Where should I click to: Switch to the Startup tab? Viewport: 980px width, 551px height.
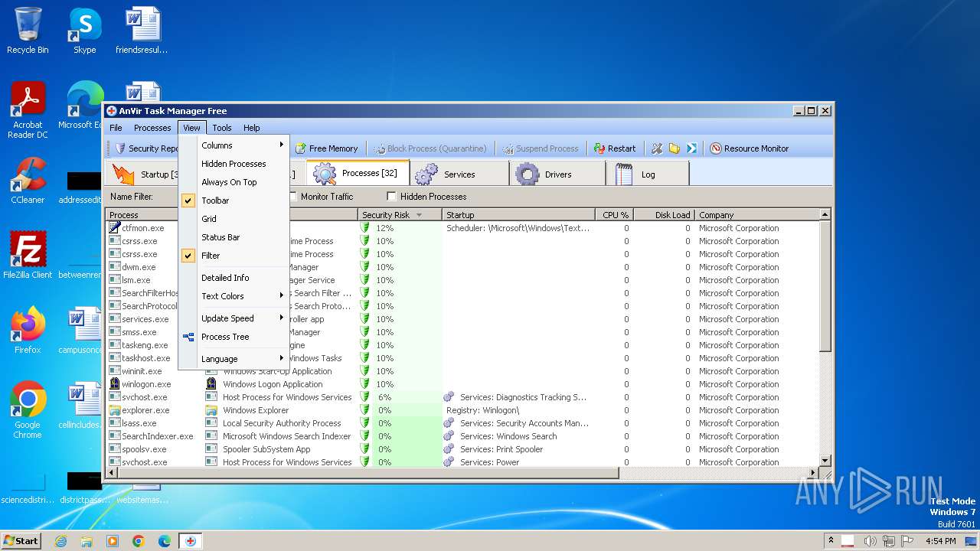(142, 174)
